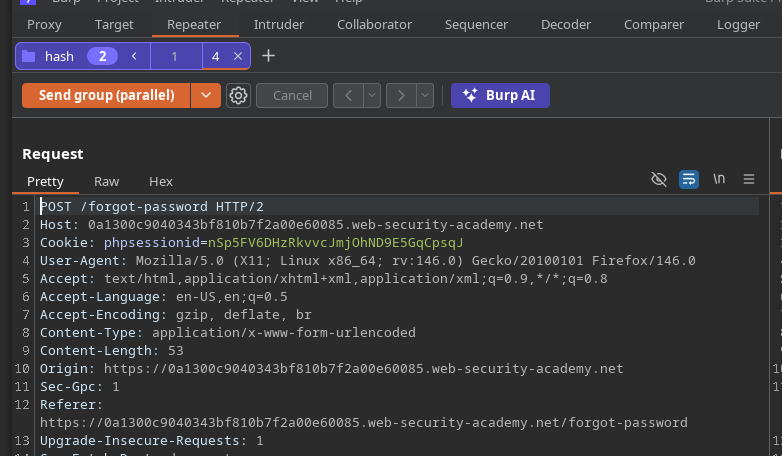
Task: Toggle show newline characters (\n)
Action: tap(718, 179)
